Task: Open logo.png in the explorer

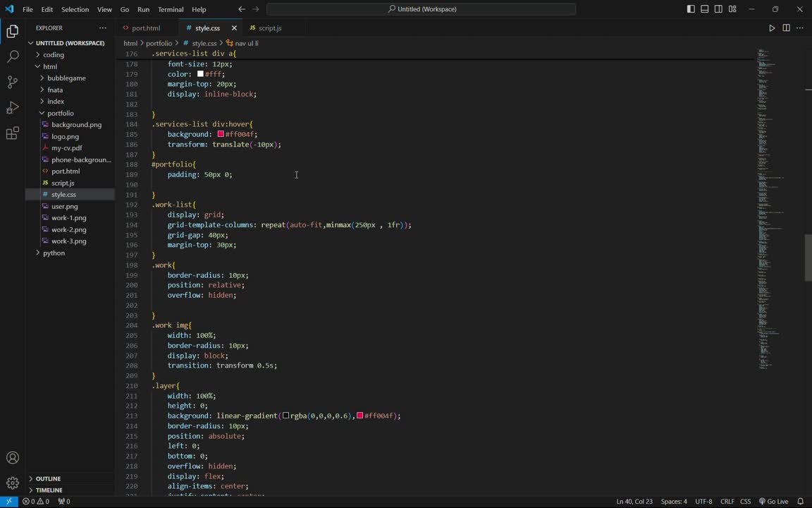Action: (66, 136)
